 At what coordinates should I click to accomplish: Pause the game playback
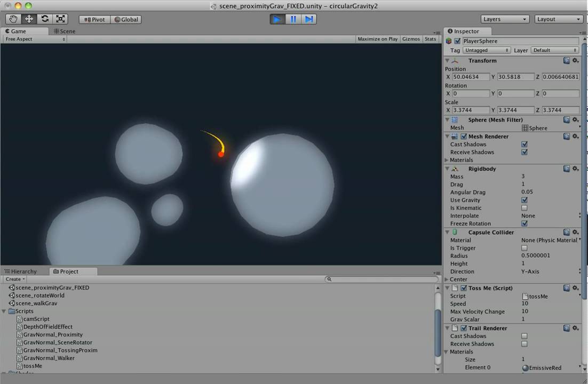point(293,19)
